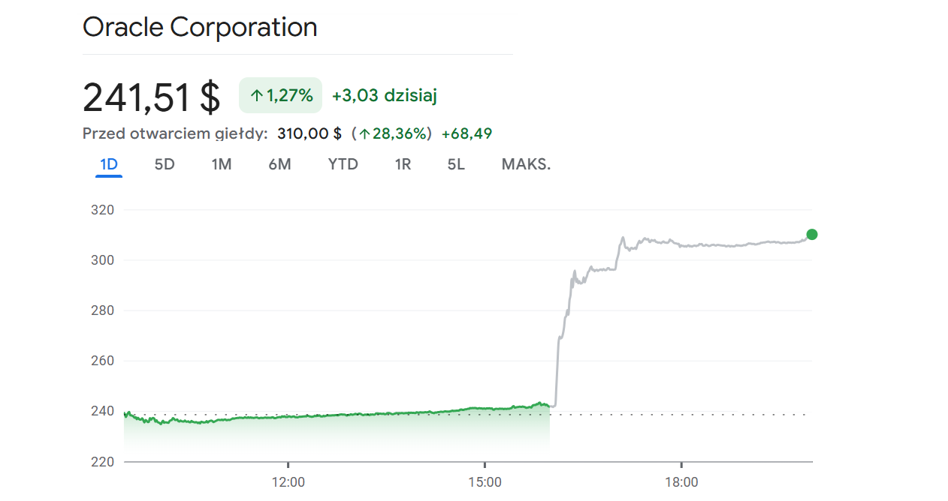Click the 240 y-axis label
This screenshot has height=501, width=948.
(102, 411)
